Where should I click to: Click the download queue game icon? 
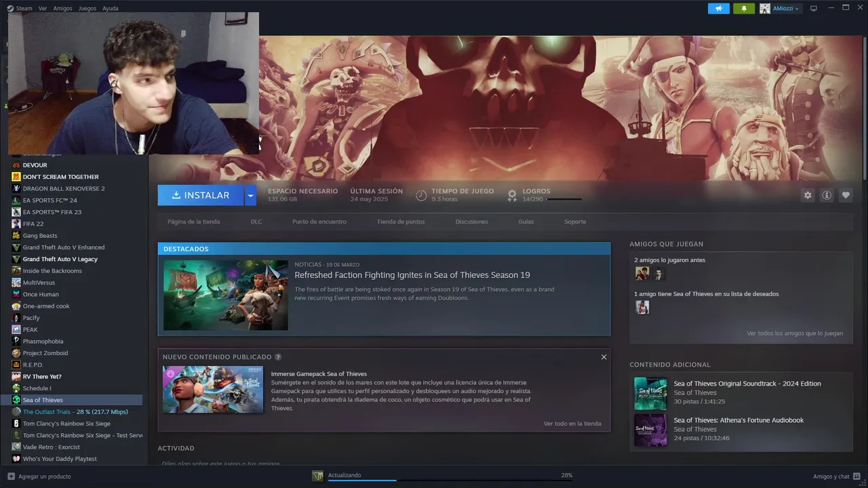pyautogui.click(x=317, y=476)
